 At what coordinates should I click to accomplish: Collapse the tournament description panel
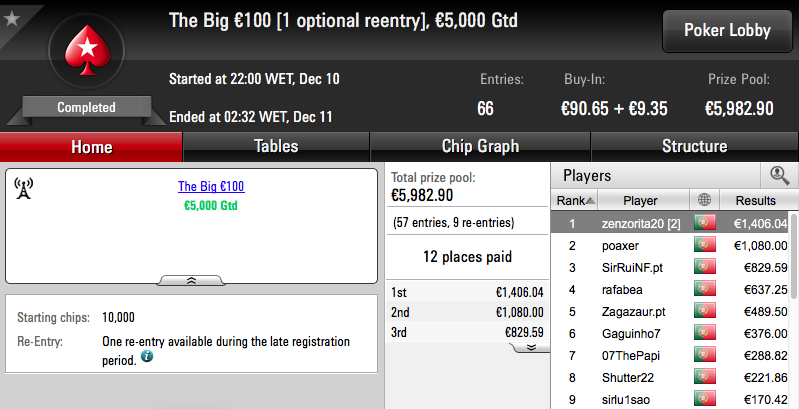pos(191,280)
